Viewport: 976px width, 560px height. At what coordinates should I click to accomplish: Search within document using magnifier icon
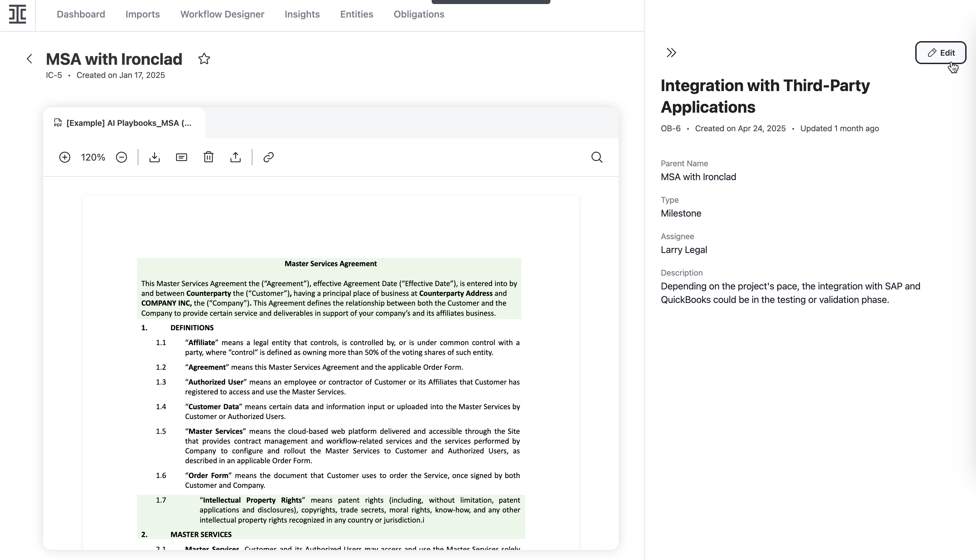tap(597, 157)
